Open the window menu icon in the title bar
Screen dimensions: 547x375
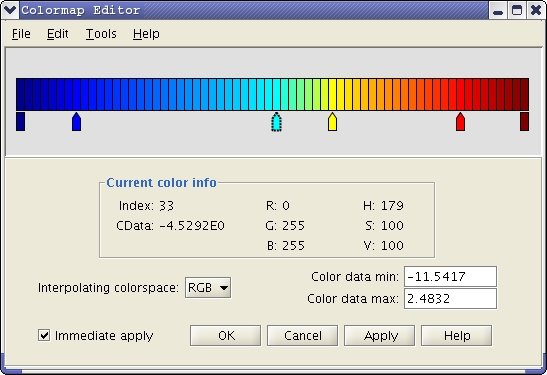click(9, 10)
